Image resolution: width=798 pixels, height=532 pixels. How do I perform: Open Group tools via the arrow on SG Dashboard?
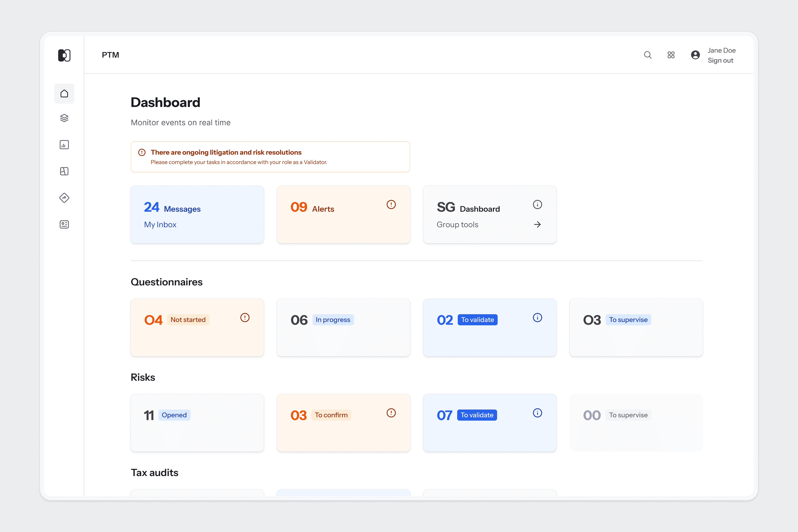click(x=537, y=224)
